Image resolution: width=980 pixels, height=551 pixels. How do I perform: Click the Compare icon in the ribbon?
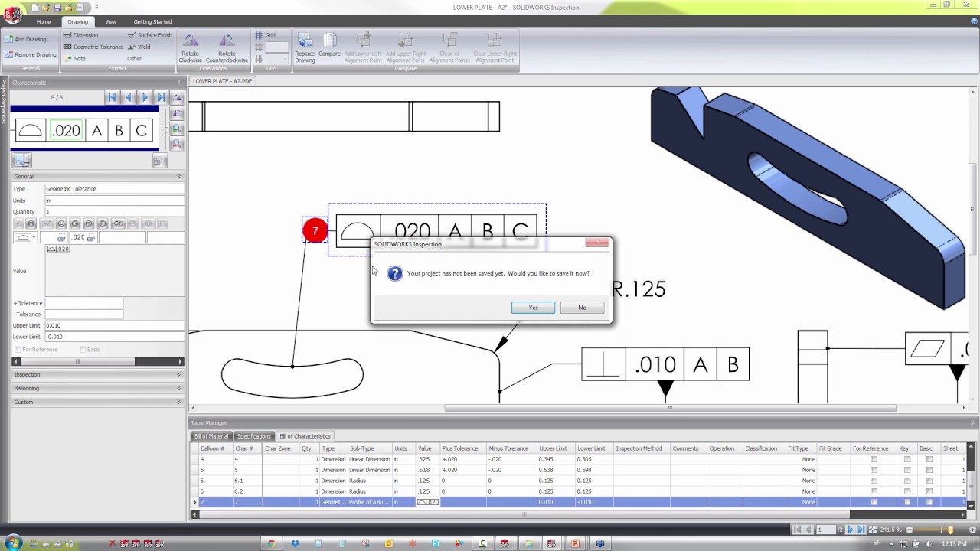329,47
